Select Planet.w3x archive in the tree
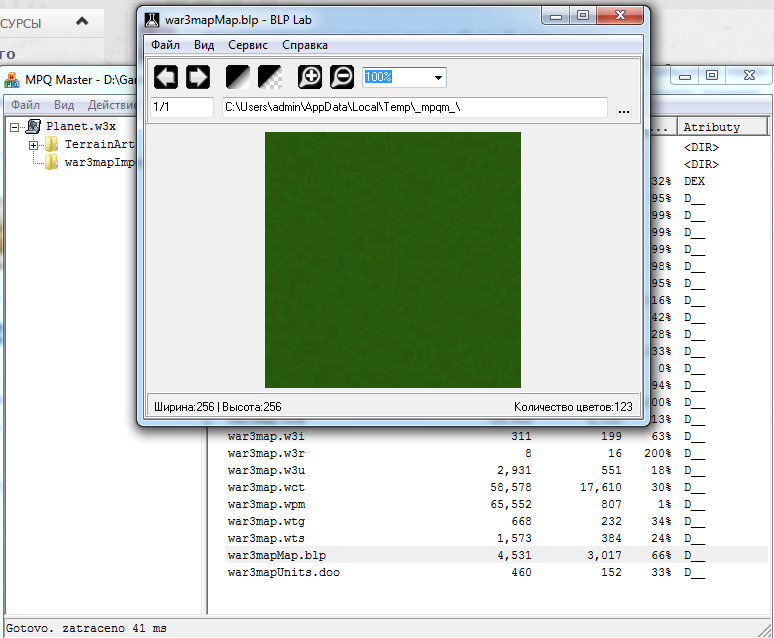774x638 pixels. pos(81,126)
